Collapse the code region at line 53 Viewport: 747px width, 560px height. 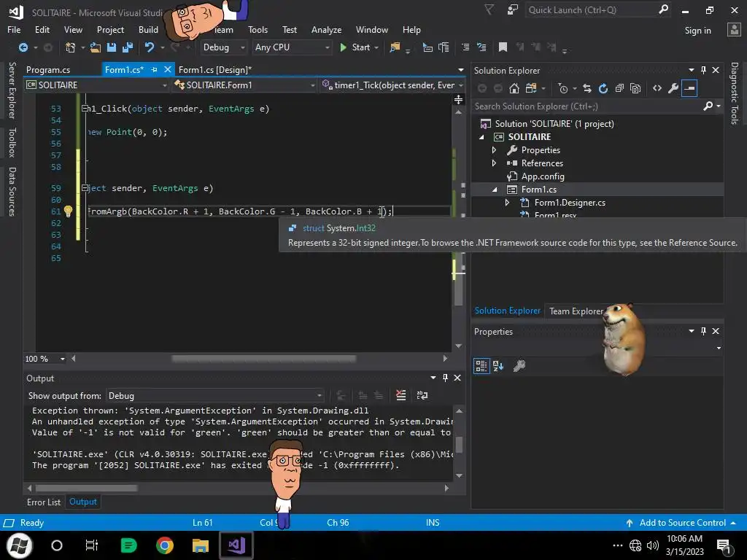click(85, 109)
